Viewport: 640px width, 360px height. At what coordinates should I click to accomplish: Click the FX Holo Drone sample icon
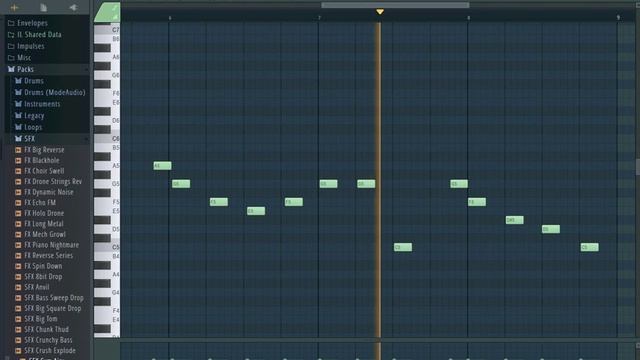point(18,213)
